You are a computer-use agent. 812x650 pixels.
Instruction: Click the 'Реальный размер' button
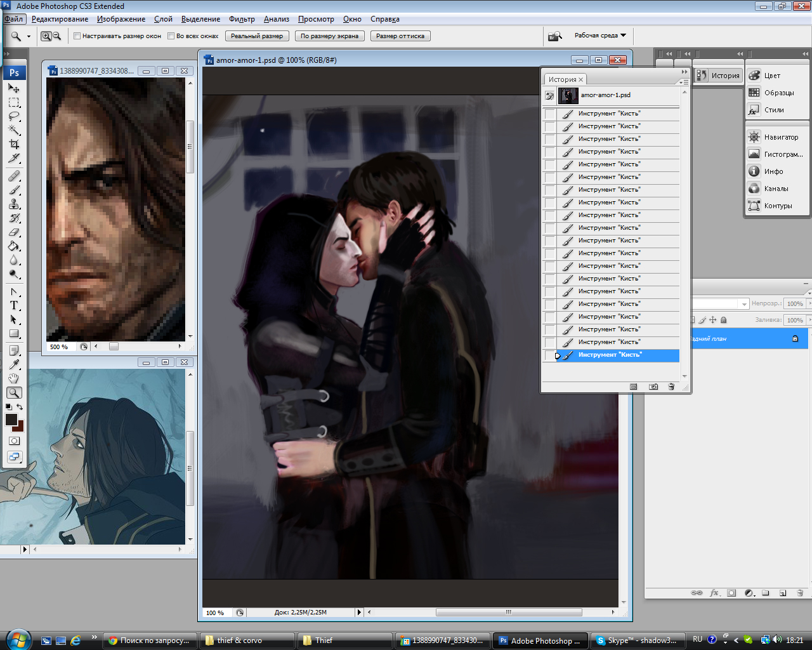tap(257, 36)
